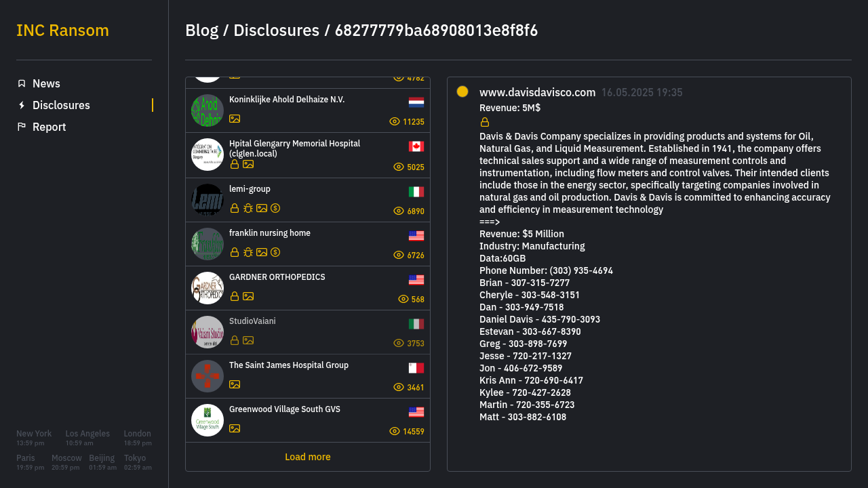
Task: Click the Blog / Disclosures breadcrumb heading
Action: [x=361, y=30]
